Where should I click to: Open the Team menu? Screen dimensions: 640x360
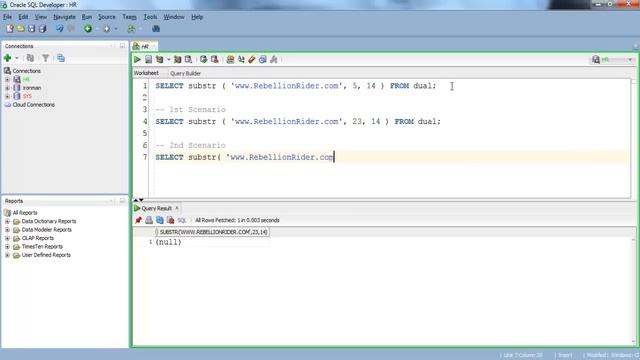tap(129, 17)
